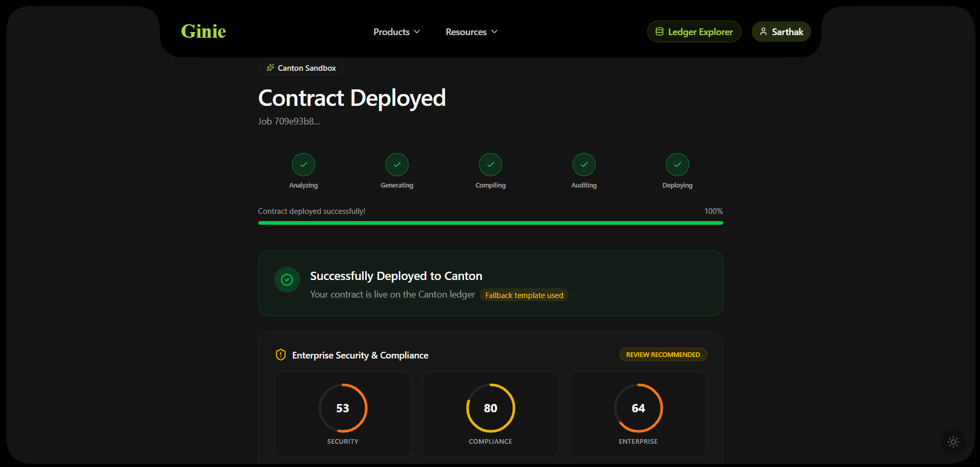Viewport: 980px width, 467px height.
Task: Click the Ginie logo
Action: pyautogui.click(x=204, y=32)
